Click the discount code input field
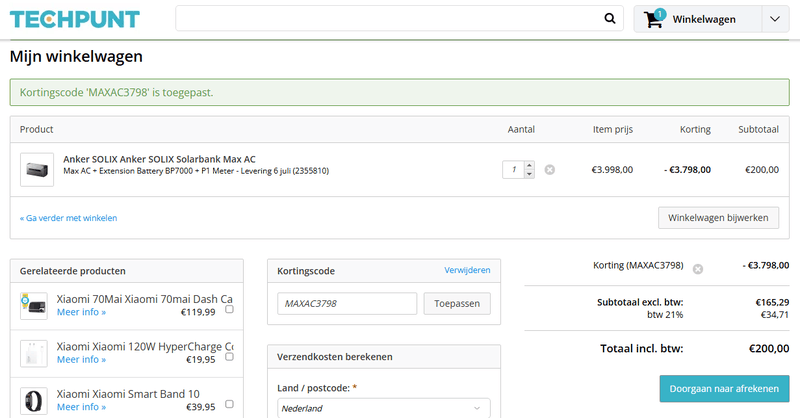800x418 pixels. click(347, 303)
